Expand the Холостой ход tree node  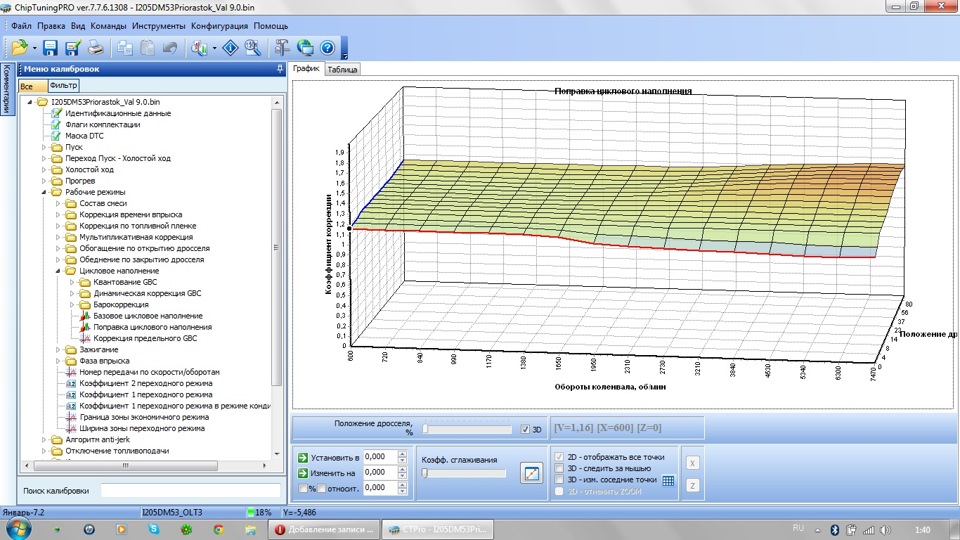(x=45, y=170)
